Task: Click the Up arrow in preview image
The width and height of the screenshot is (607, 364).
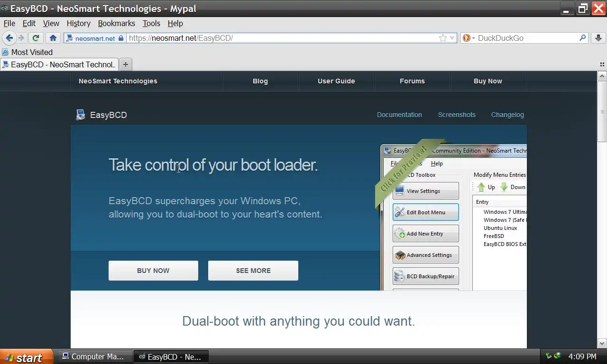Action: pos(486,187)
